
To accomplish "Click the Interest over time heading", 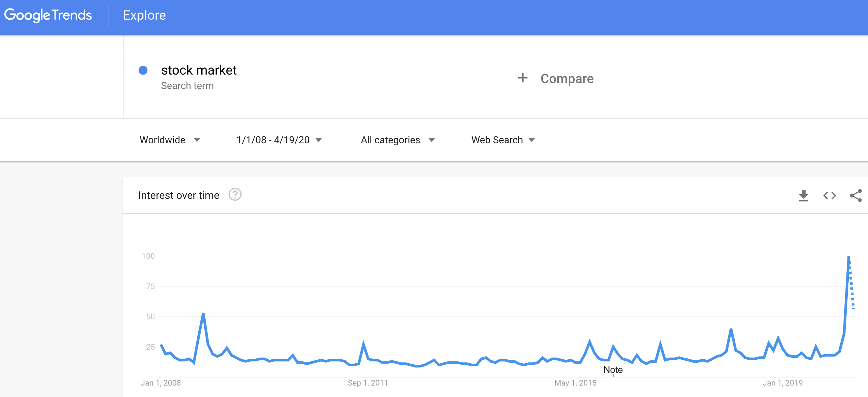I will pos(178,195).
